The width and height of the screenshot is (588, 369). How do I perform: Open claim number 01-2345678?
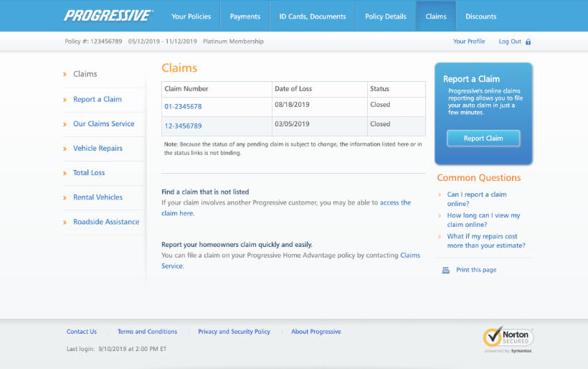(183, 107)
